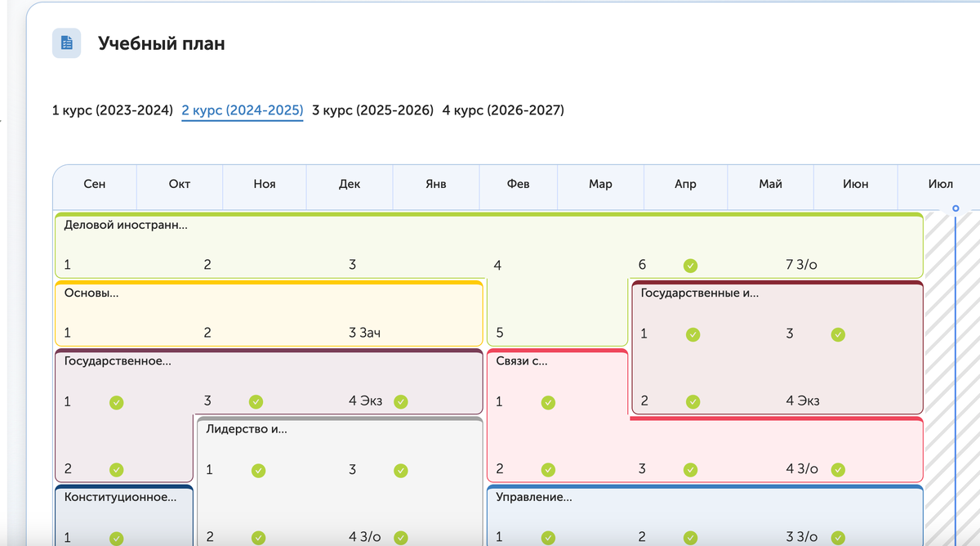Open the 3 курс (2025-2026) tab
Viewport: 980px width, 546px height.
pos(372,110)
